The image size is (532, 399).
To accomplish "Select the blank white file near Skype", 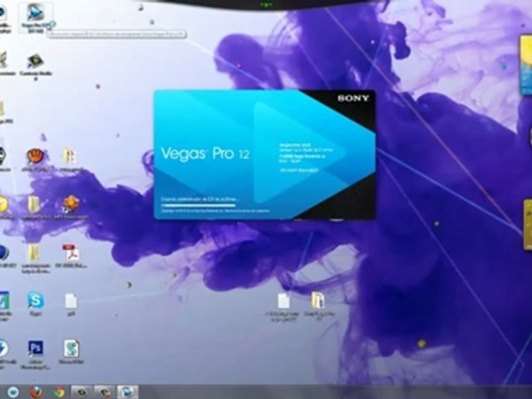I will coord(71,305).
